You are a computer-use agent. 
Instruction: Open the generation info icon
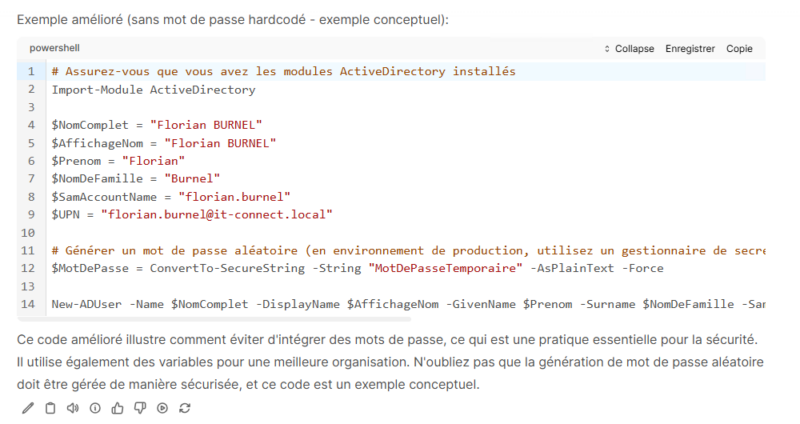click(95, 408)
